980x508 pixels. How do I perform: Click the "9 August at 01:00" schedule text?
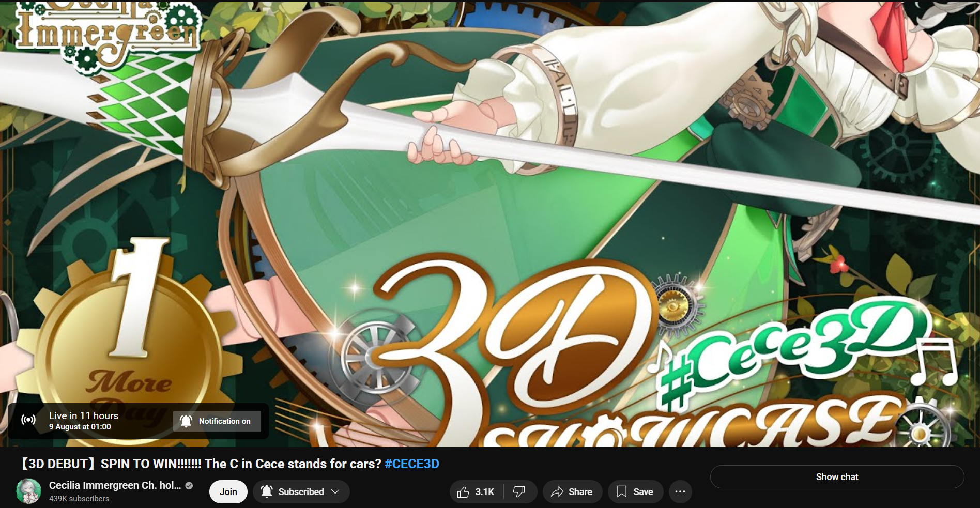click(80, 427)
